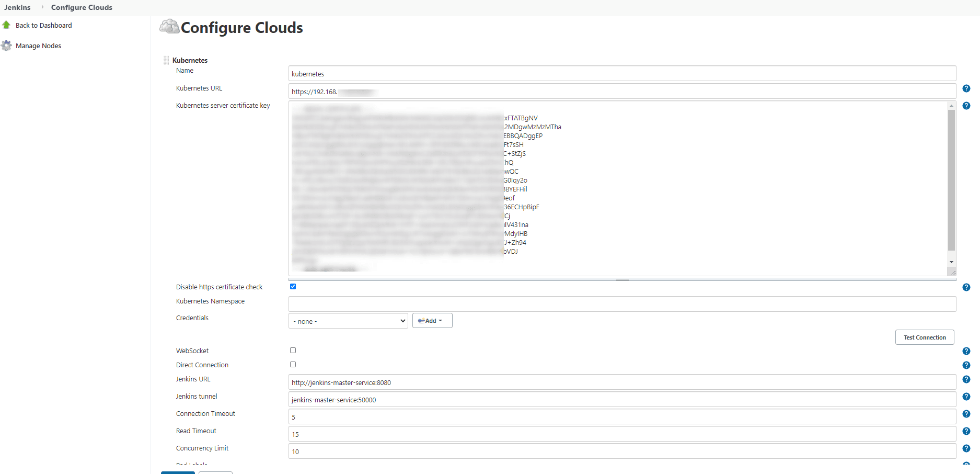This screenshot has width=980, height=474.
Task: Open help icon for Jenkins tunnel
Action: coord(966,397)
